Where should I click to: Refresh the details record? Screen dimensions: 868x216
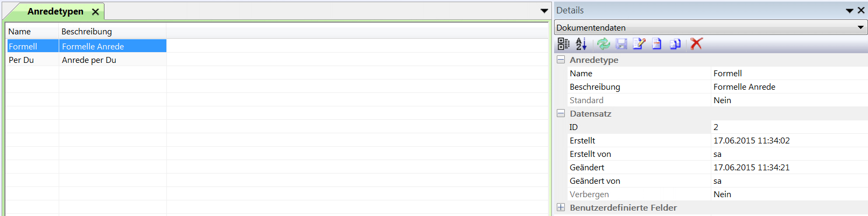coord(604,44)
